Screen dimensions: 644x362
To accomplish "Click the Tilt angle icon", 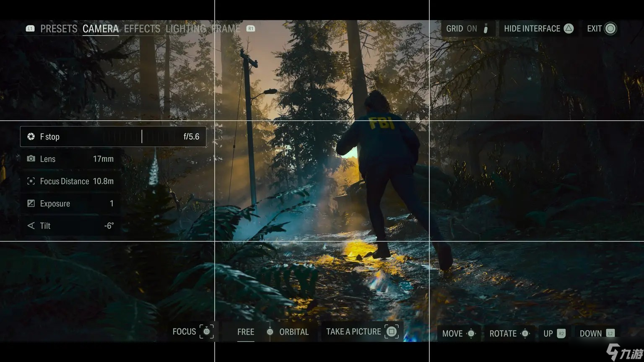I will (x=31, y=225).
